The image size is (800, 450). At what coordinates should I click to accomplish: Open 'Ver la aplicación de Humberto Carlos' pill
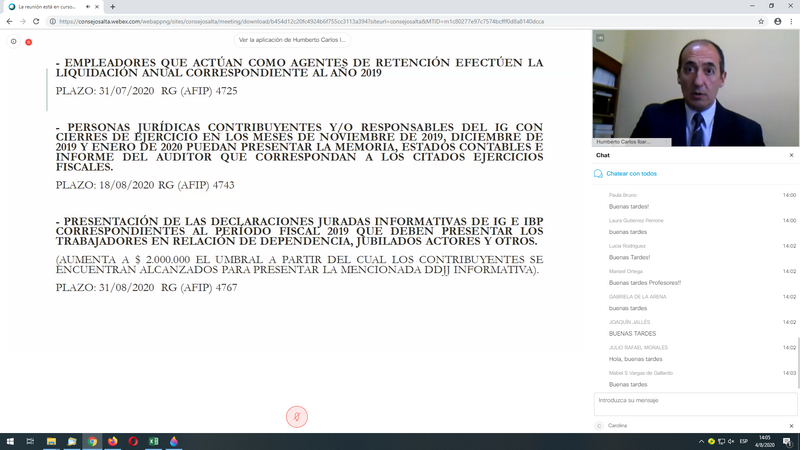(292, 40)
